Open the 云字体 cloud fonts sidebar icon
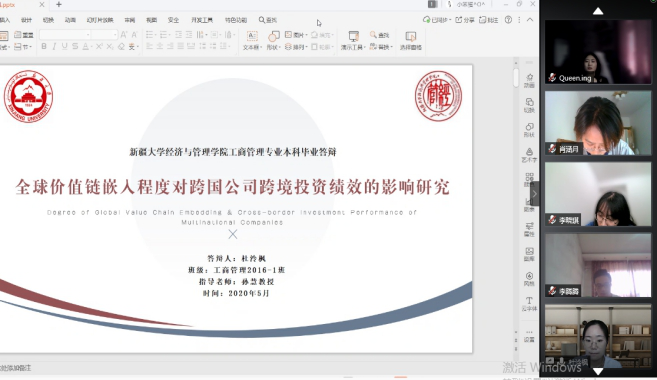The image size is (657, 380). pos(529,304)
